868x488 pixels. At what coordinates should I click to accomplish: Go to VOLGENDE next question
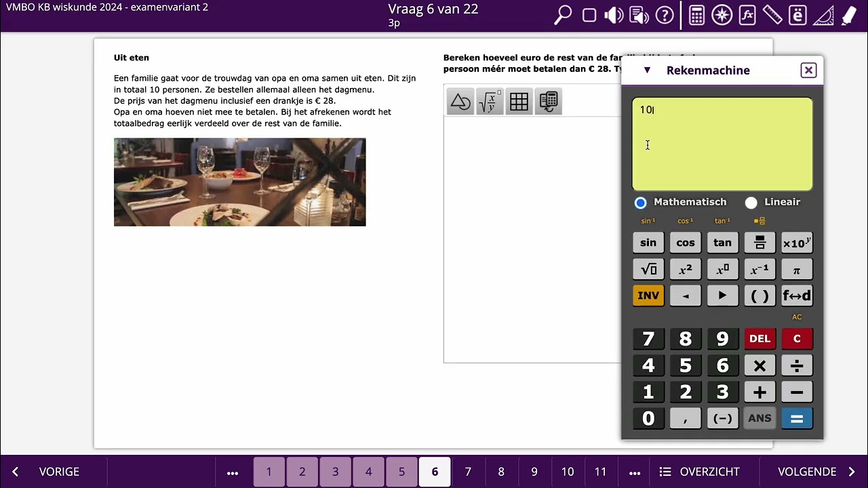(816, 472)
